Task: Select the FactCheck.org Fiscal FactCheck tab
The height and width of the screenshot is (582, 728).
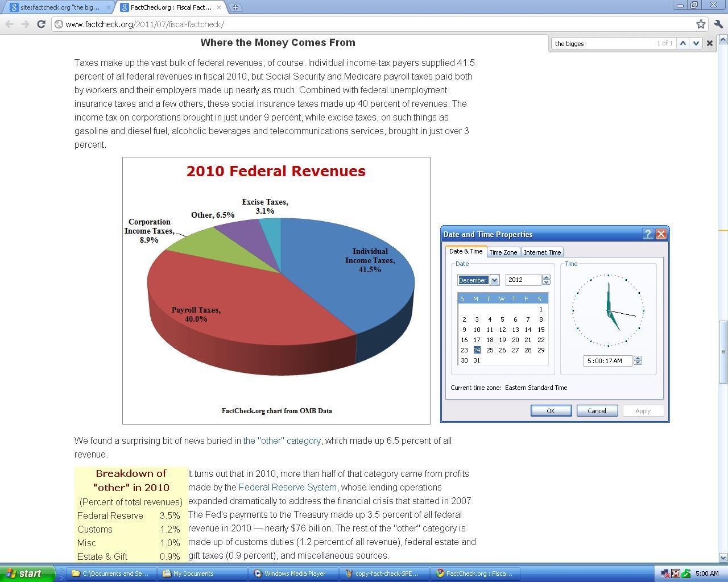Action: tap(170, 7)
